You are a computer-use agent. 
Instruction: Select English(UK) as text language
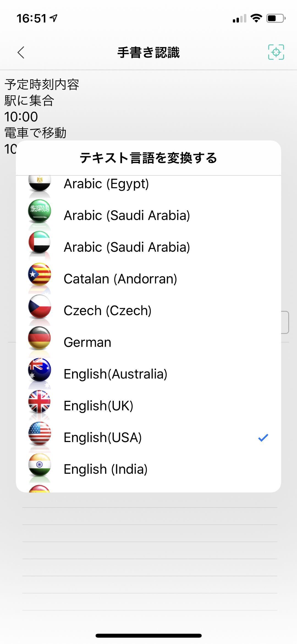pyautogui.click(x=98, y=405)
